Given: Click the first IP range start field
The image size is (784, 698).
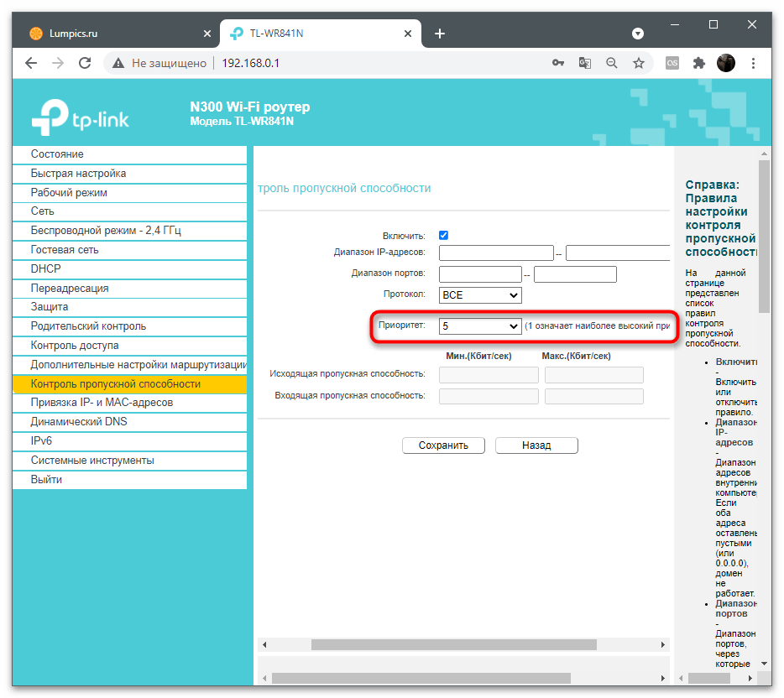Looking at the screenshot, I should [x=496, y=253].
